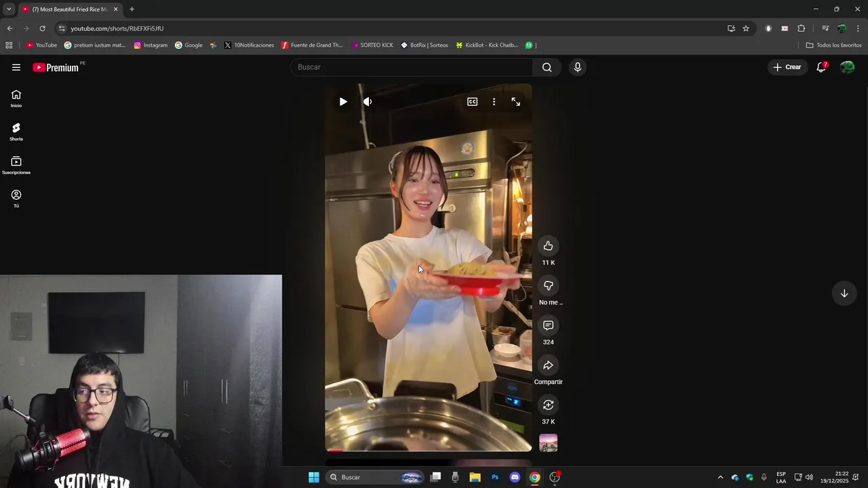
Task: Open Chrome apps grid in bookmarks bar
Action: [x=9, y=45]
